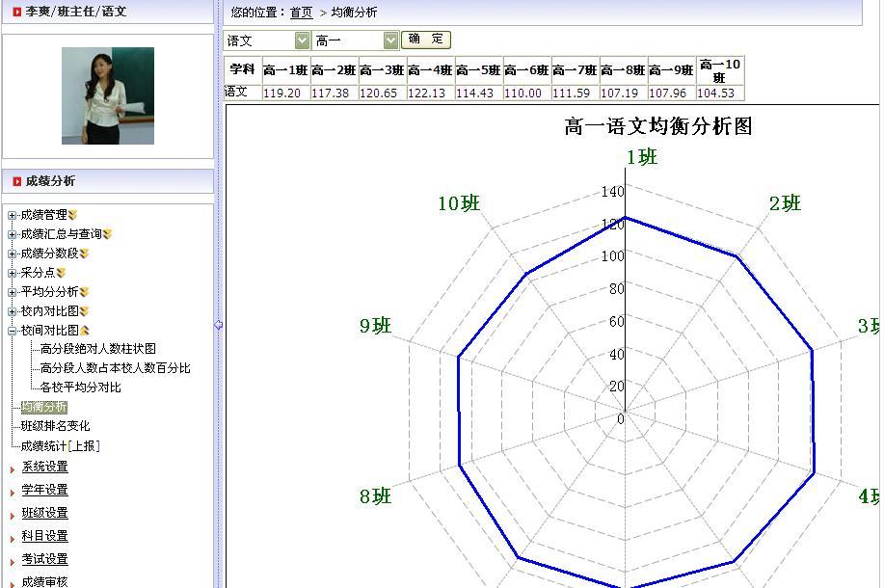884x588 pixels.
Task: Select 采分点 in the tree
Action: pos(38,272)
